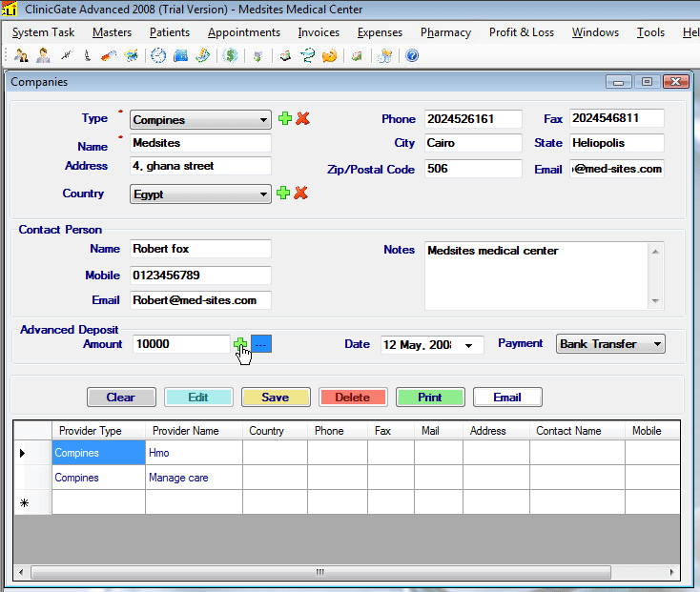Screen dimensions: 700x592
Task: Open the Tools menu
Action: coord(650,32)
